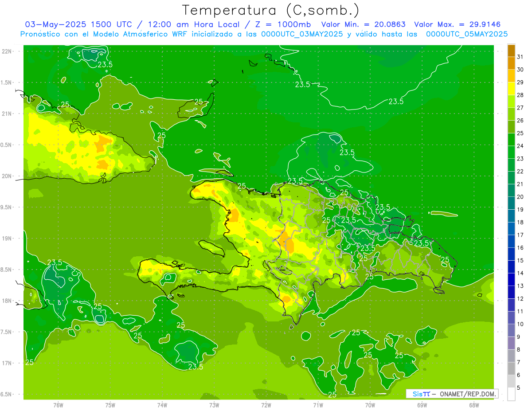Click the '0000UTC_03MAY2025' initialization timestamp
Viewport: 532px width, 411px height.
click(302, 34)
